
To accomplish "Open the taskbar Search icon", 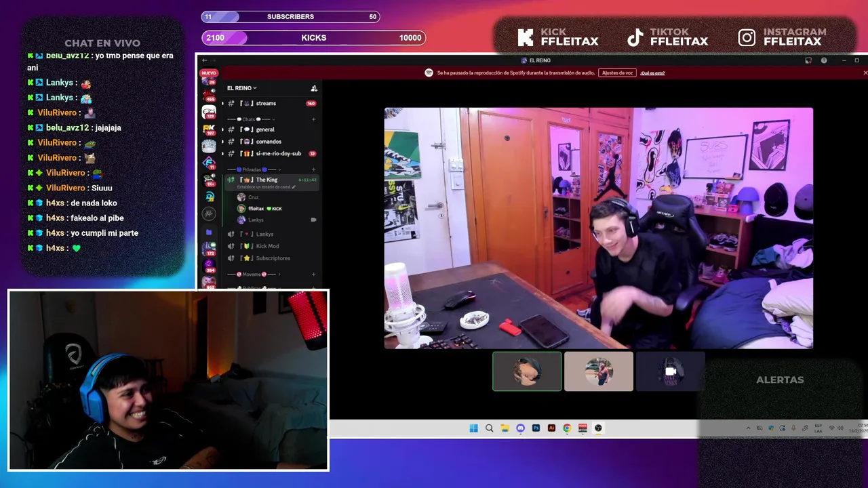I will 489,428.
